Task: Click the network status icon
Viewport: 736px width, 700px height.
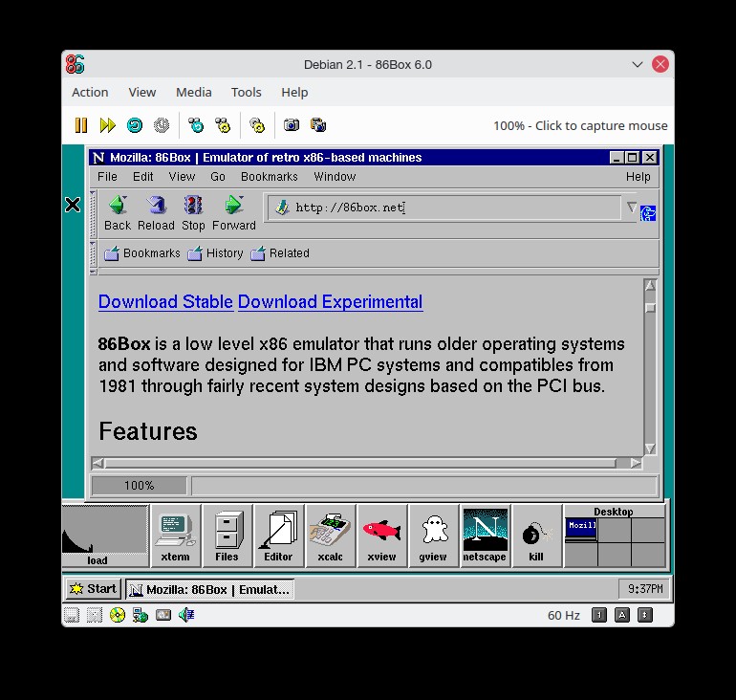Action: 140,615
